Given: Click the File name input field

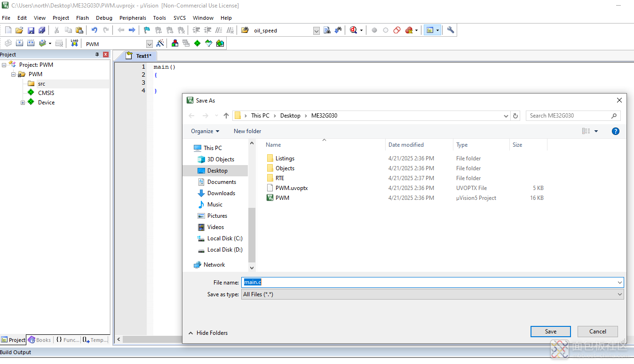Looking at the screenshot, I should [432, 282].
